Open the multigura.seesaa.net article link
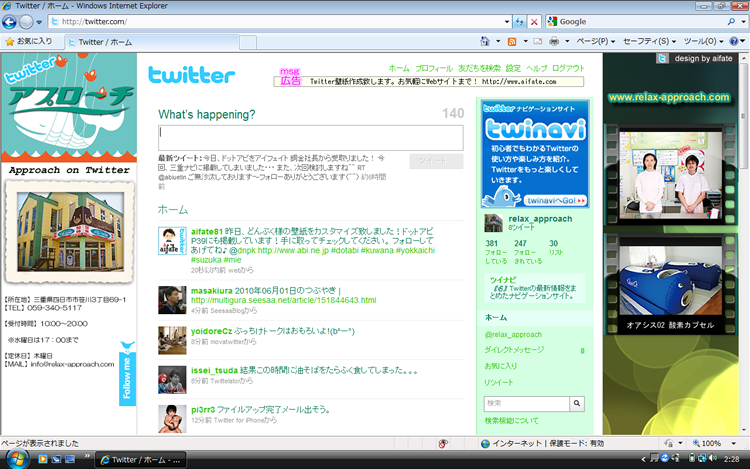Viewport: 750px width, 469px height. tap(284, 300)
